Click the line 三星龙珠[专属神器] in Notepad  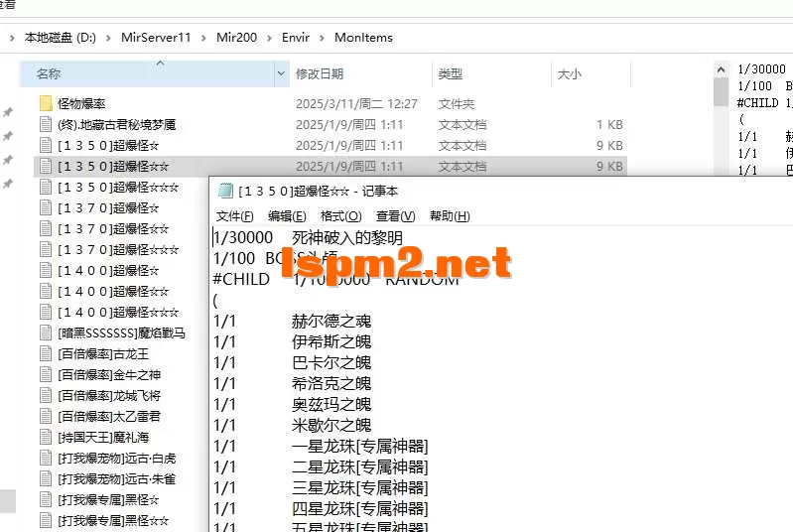point(359,487)
